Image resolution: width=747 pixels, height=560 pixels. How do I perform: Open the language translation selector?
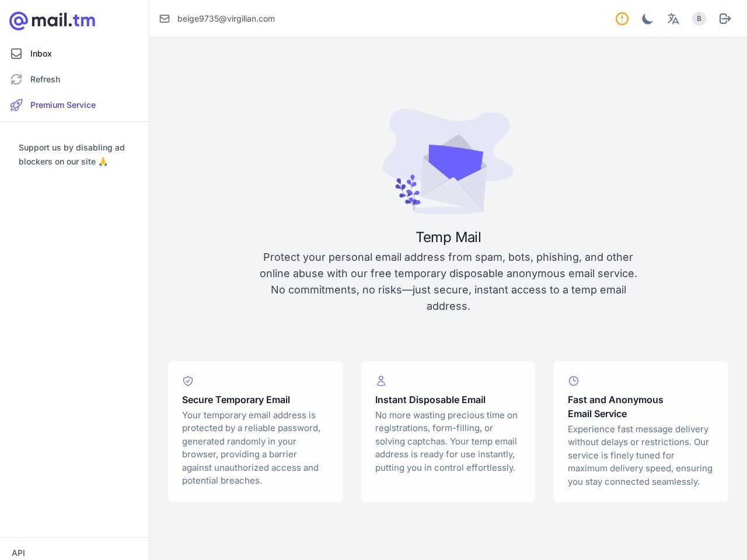pos(673,19)
